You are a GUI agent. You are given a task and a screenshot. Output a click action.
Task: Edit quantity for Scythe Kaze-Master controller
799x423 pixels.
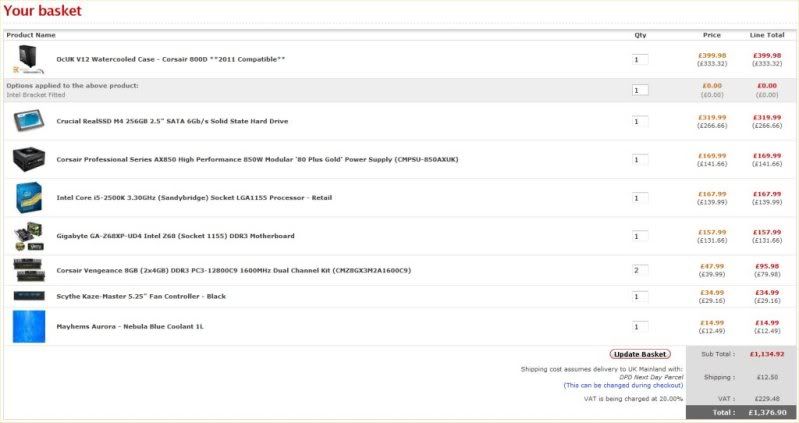click(640, 296)
